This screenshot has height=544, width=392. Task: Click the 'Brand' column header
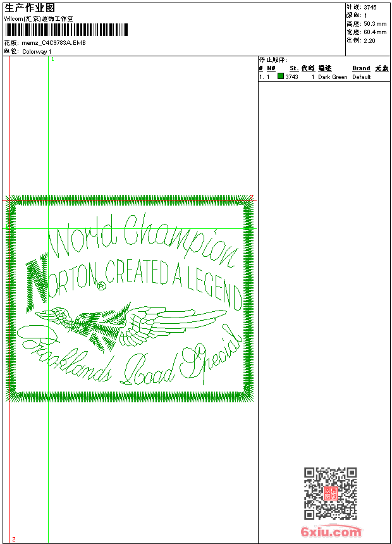click(361, 68)
